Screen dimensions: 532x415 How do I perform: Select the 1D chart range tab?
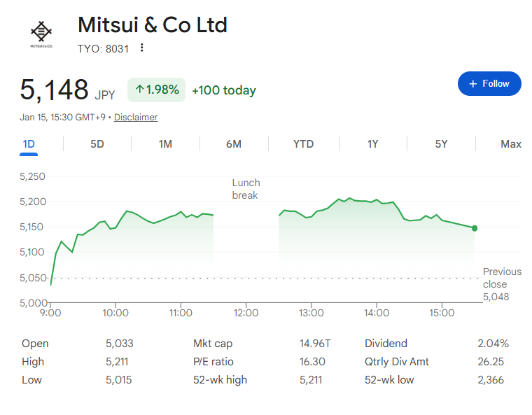(29, 144)
